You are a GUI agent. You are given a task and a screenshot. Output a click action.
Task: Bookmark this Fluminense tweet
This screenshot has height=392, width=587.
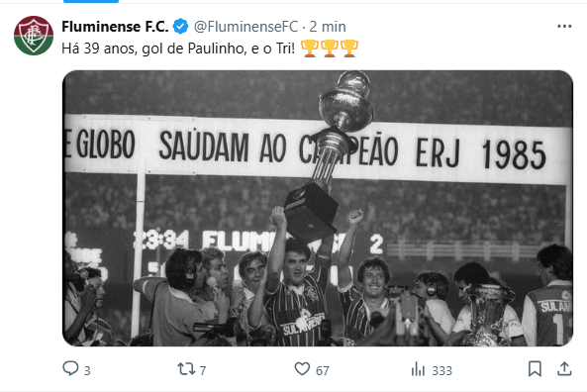click(535, 369)
